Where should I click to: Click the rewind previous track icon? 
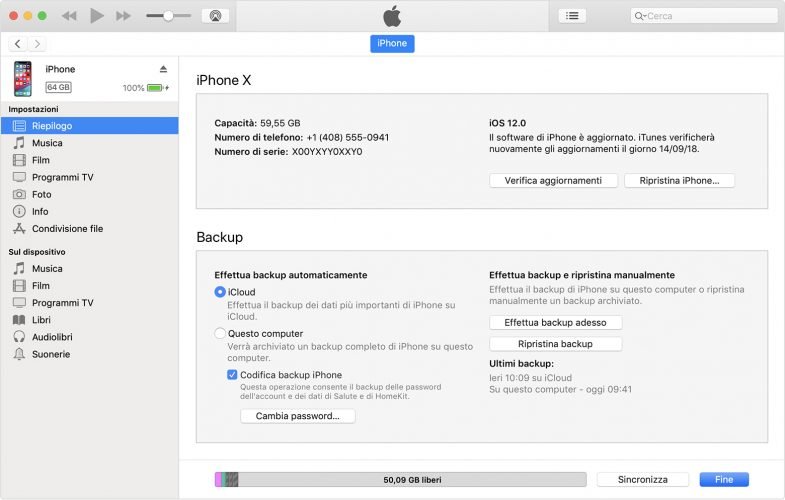(69, 16)
